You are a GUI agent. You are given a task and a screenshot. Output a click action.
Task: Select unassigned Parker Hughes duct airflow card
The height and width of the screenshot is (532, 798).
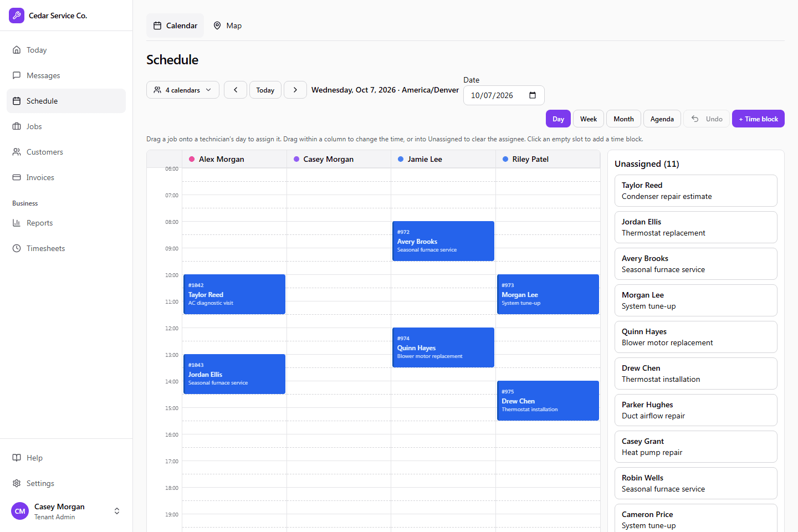tap(695, 410)
